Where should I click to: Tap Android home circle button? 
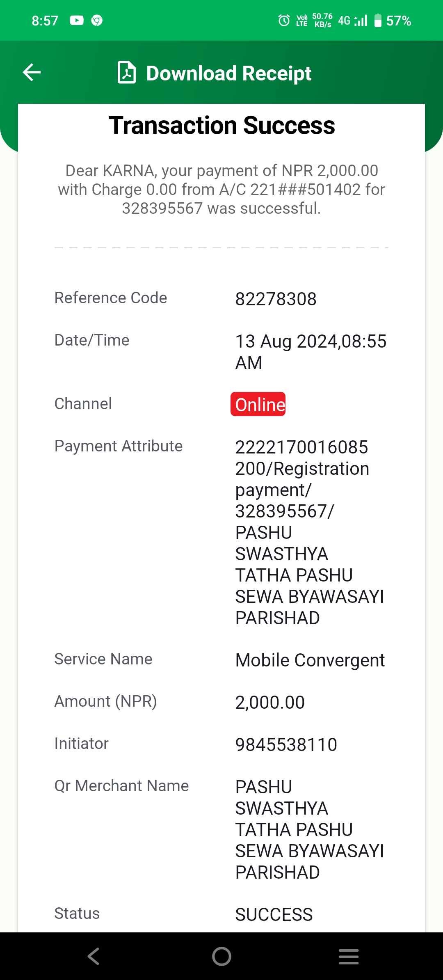pyautogui.click(x=221, y=956)
